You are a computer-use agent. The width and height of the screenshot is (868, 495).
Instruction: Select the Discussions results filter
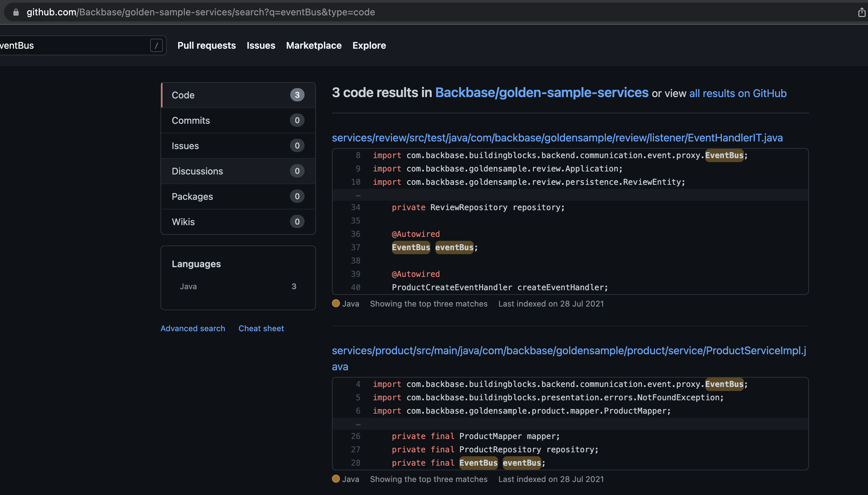pyautogui.click(x=238, y=171)
